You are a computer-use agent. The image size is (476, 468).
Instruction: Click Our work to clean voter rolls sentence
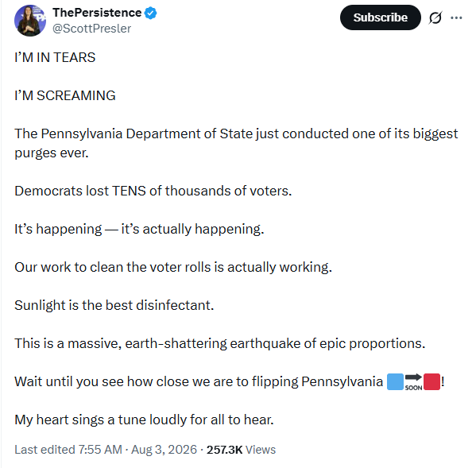click(x=173, y=268)
